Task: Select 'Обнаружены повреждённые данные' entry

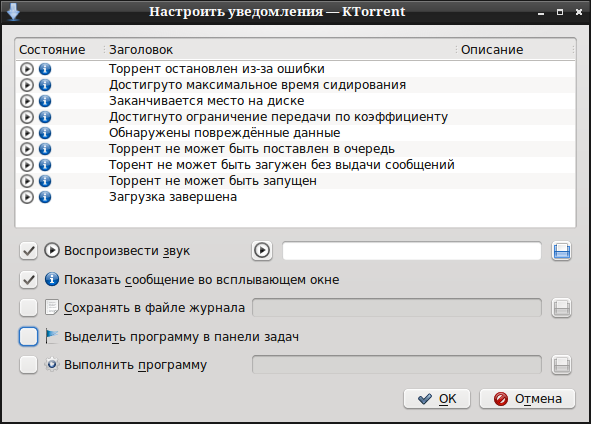Action: pos(296,133)
